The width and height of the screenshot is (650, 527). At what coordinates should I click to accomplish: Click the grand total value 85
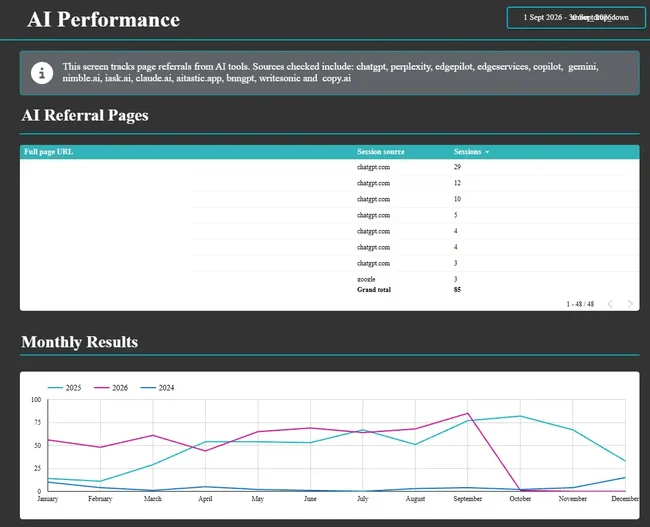457,290
